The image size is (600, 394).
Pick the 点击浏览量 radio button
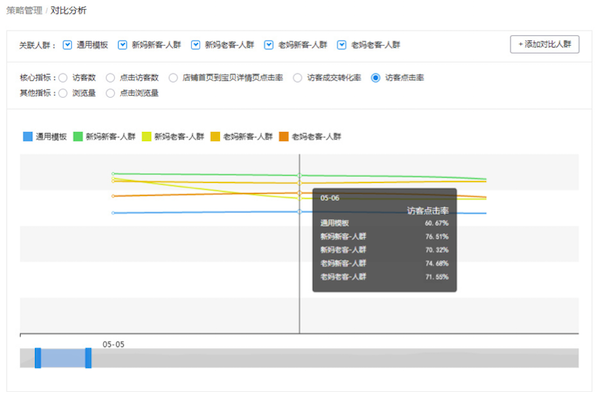(x=110, y=93)
